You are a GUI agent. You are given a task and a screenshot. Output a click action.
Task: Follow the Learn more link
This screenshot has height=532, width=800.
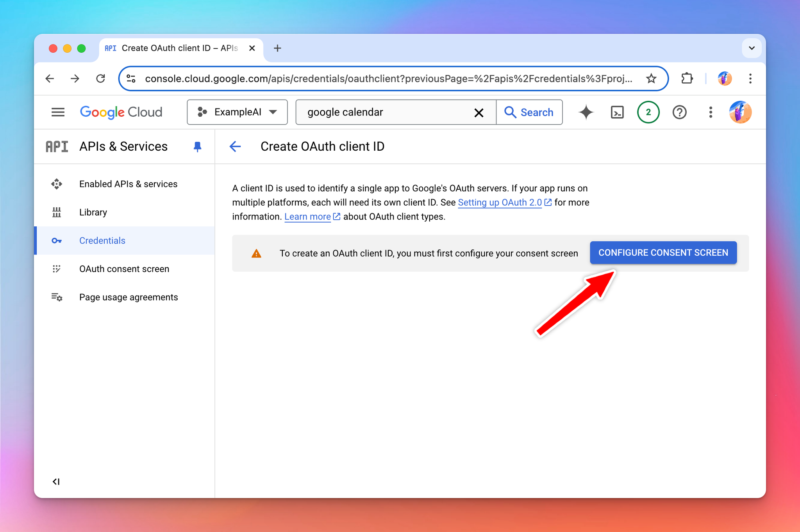pyautogui.click(x=307, y=217)
